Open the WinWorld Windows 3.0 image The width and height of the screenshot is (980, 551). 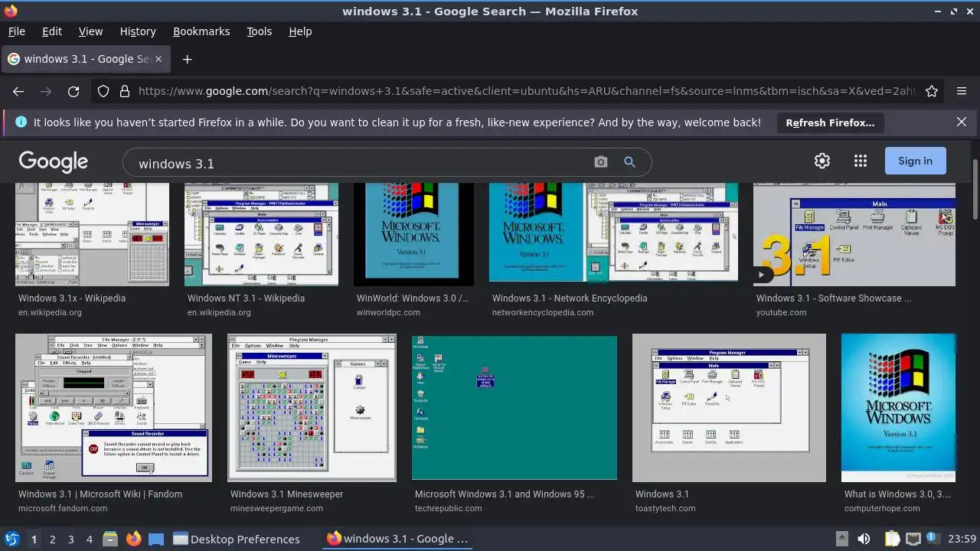click(413, 234)
